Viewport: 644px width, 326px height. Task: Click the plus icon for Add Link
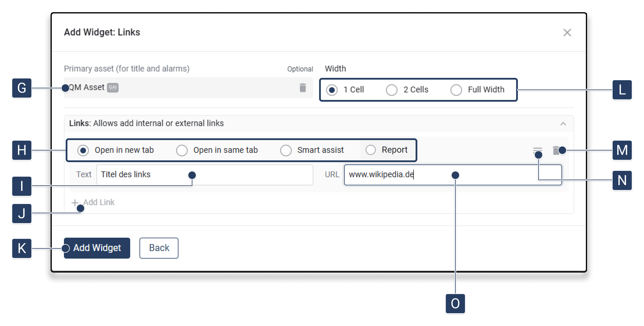(x=75, y=203)
